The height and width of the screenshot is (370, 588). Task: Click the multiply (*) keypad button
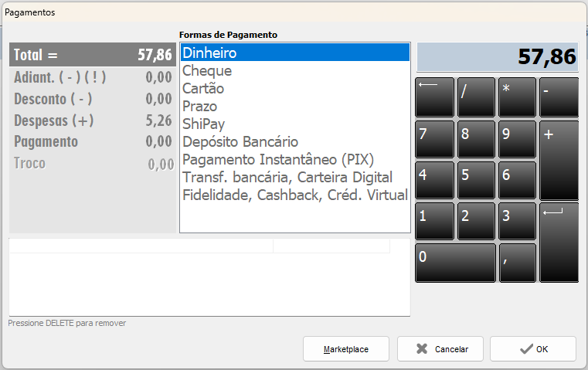coord(517,97)
